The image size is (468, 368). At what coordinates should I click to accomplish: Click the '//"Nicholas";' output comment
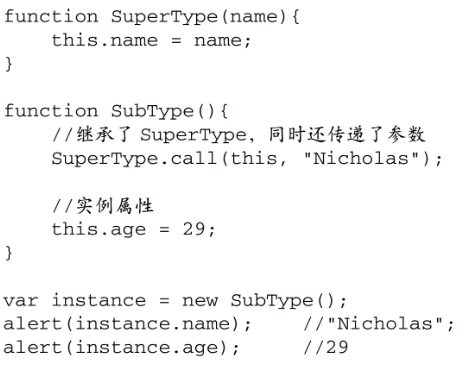coord(379,324)
